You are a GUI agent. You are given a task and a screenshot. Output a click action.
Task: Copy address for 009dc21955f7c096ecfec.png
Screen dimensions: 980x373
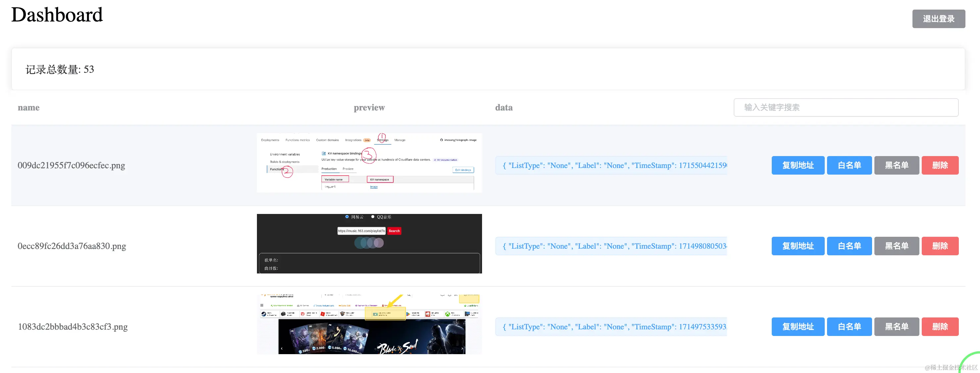point(798,165)
